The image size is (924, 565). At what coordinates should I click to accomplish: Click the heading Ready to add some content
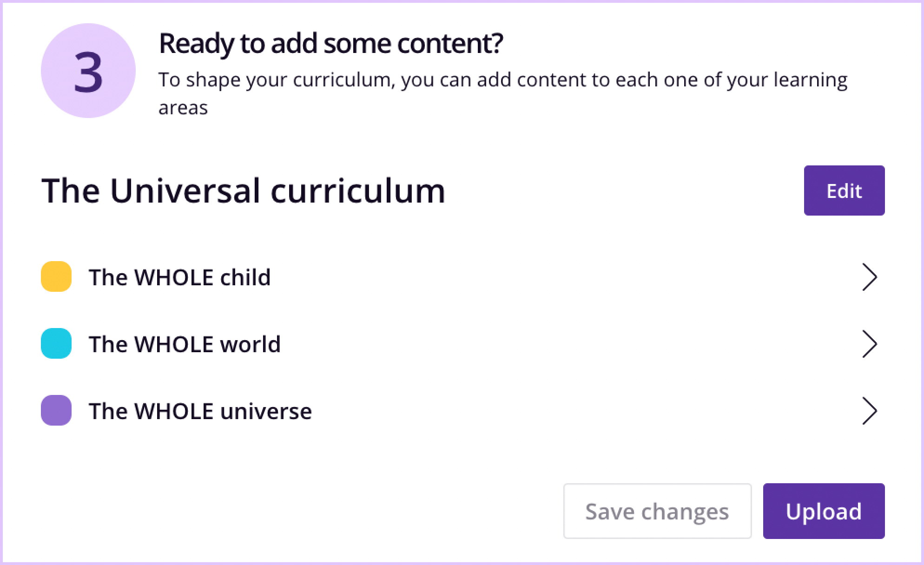click(x=331, y=43)
